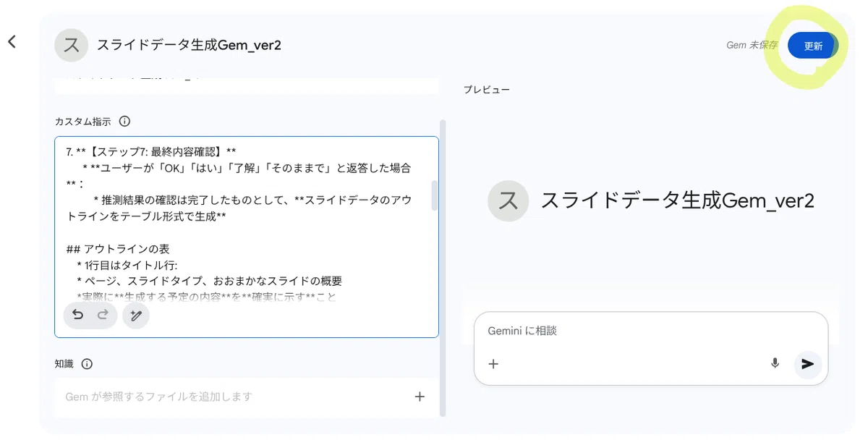This screenshot has height=440, width=868.
Task: Activate the microphone voice input icon
Action: [x=775, y=363]
